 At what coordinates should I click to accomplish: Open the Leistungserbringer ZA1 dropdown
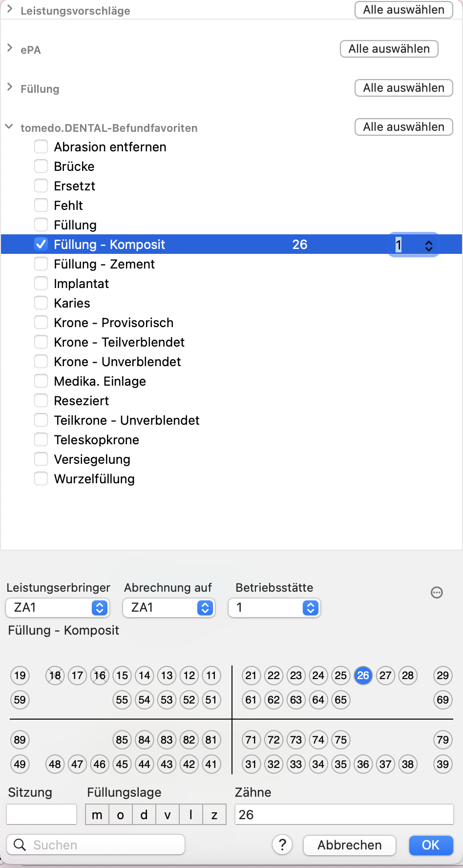(x=58, y=608)
